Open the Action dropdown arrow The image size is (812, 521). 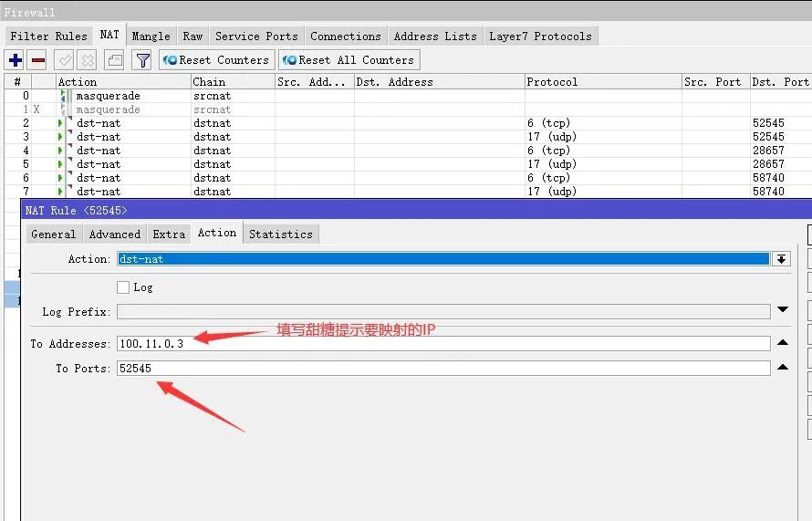pos(782,259)
